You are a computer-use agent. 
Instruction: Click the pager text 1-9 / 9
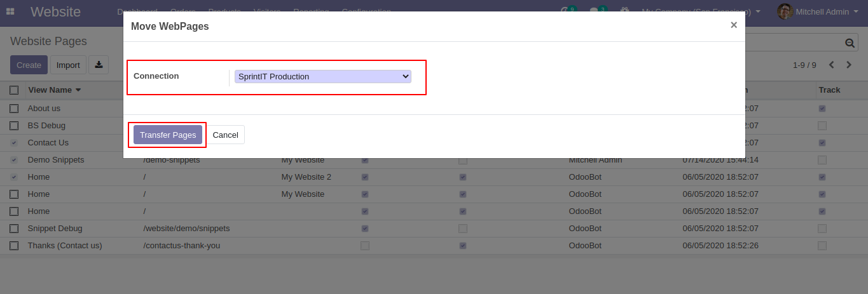click(x=804, y=65)
